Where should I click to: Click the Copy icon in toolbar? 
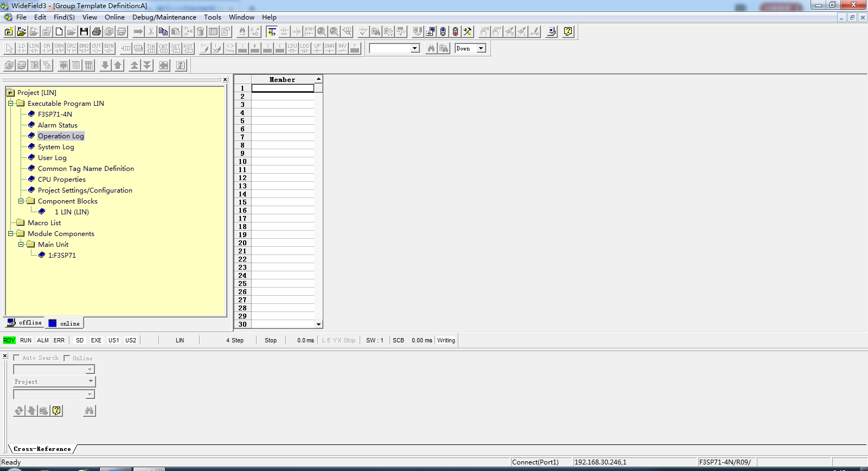(163, 31)
